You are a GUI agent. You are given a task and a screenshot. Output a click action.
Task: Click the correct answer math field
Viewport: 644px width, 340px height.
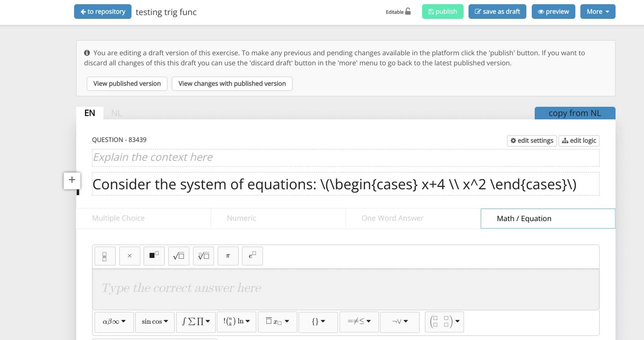click(346, 289)
